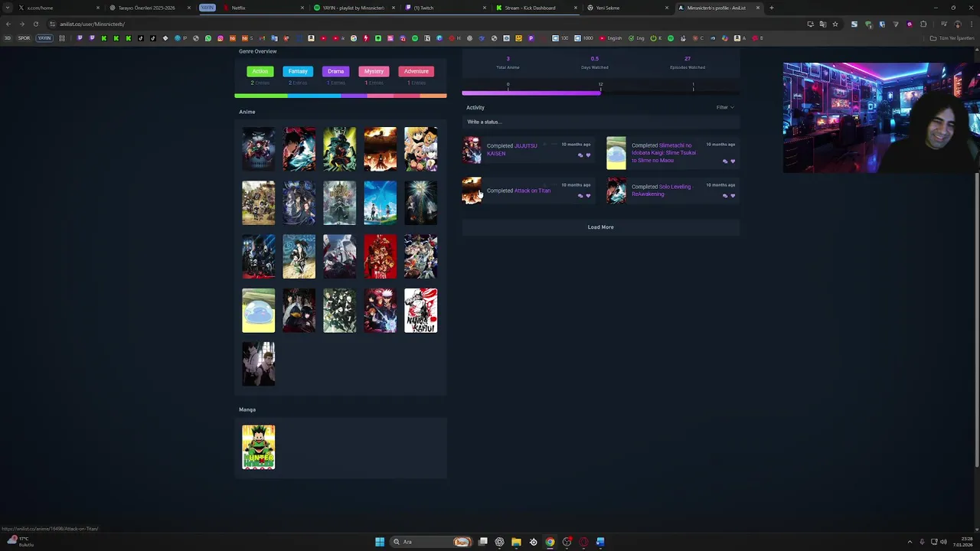Open replies on Attack on Titan activity
980x551 pixels.
pyautogui.click(x=580, y=196)
